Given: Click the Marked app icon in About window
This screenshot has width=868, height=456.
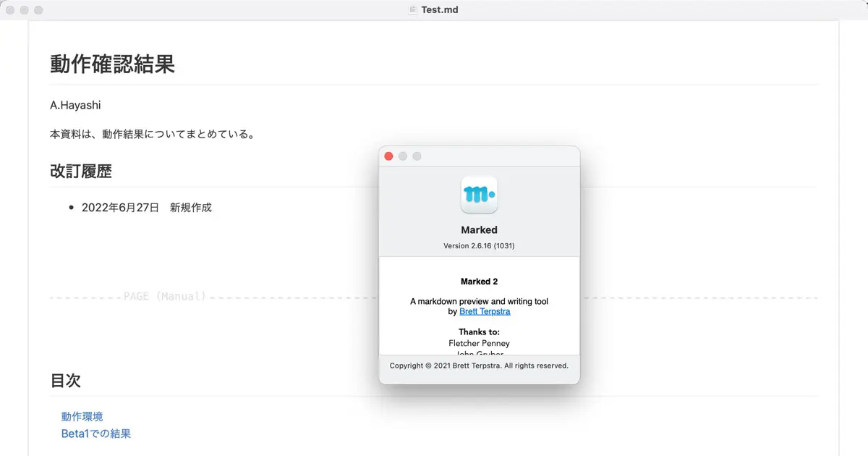Looking at the screenshot, I should click(x=479, y=195).
